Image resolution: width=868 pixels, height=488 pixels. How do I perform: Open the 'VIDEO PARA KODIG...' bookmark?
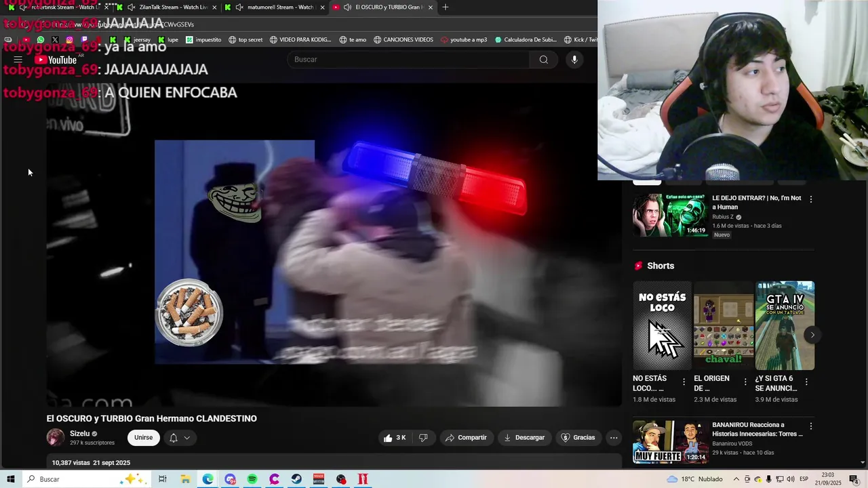tap(300, 39)
